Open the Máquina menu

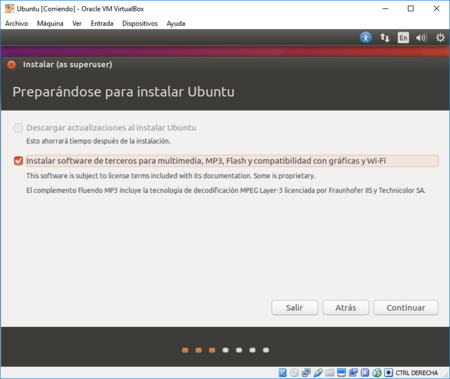(x=50, y=23)
